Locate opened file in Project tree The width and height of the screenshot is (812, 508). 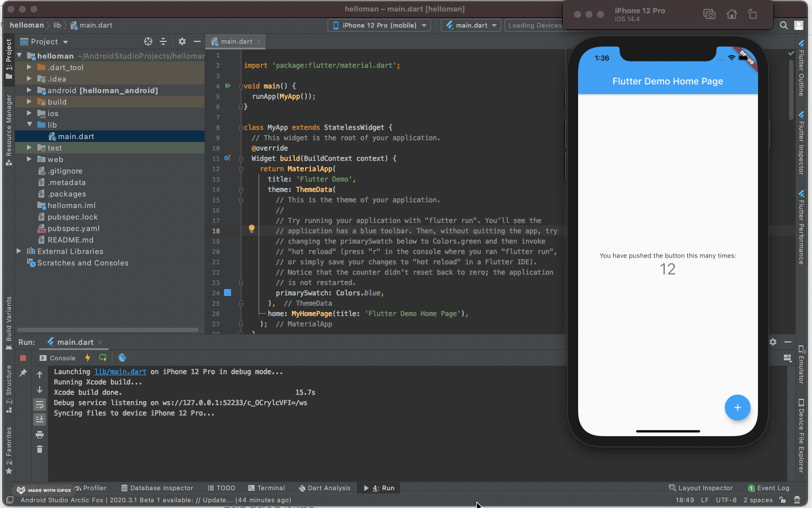pos(148,41)
